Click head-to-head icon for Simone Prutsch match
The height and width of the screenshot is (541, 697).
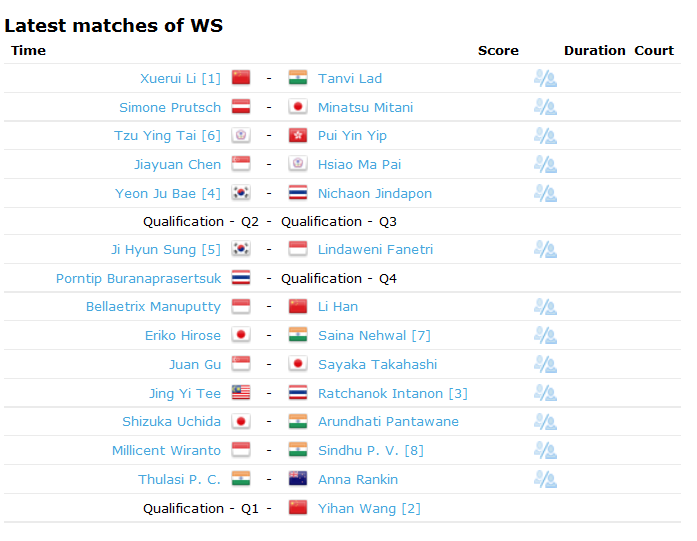tap(545, 107)
